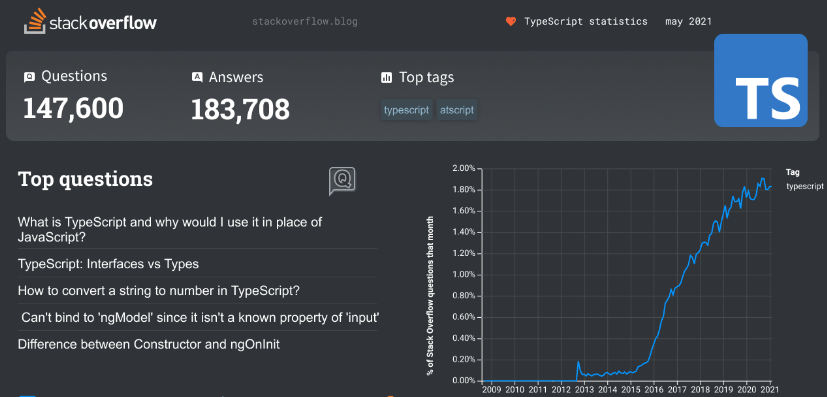Click the 147,600 questions count
827x397 pixels.
coord(73,108)
